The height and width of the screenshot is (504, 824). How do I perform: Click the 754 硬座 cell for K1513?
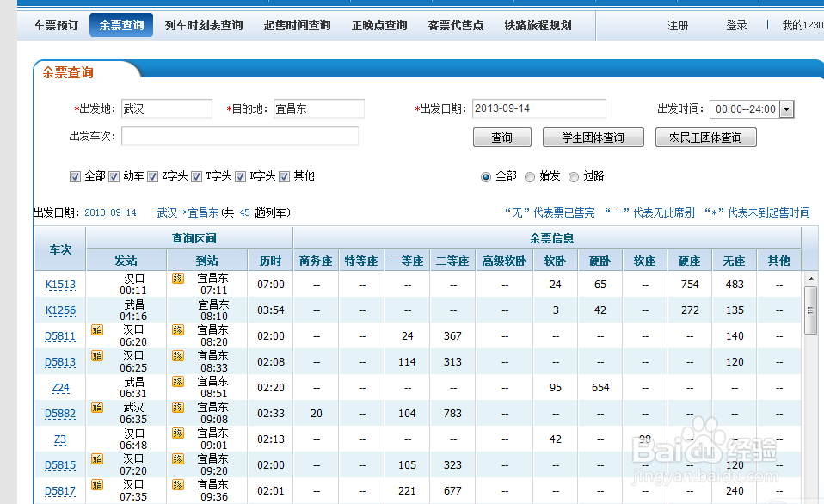point(690,285)
